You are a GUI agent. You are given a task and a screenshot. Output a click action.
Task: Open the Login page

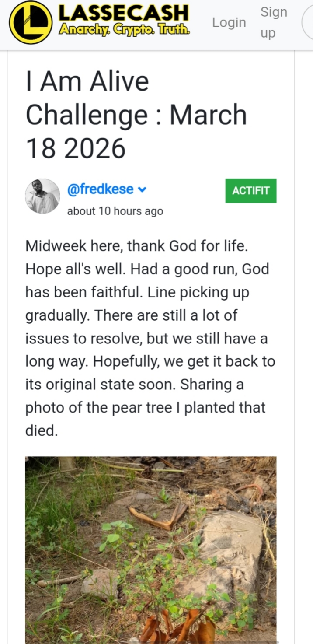coord(229,22)
